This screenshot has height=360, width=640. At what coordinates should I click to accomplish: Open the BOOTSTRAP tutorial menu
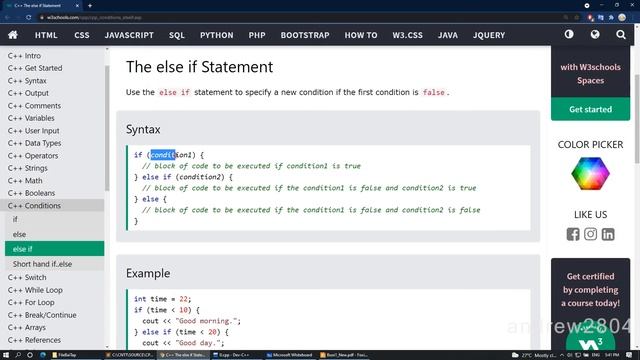point(305,35)
